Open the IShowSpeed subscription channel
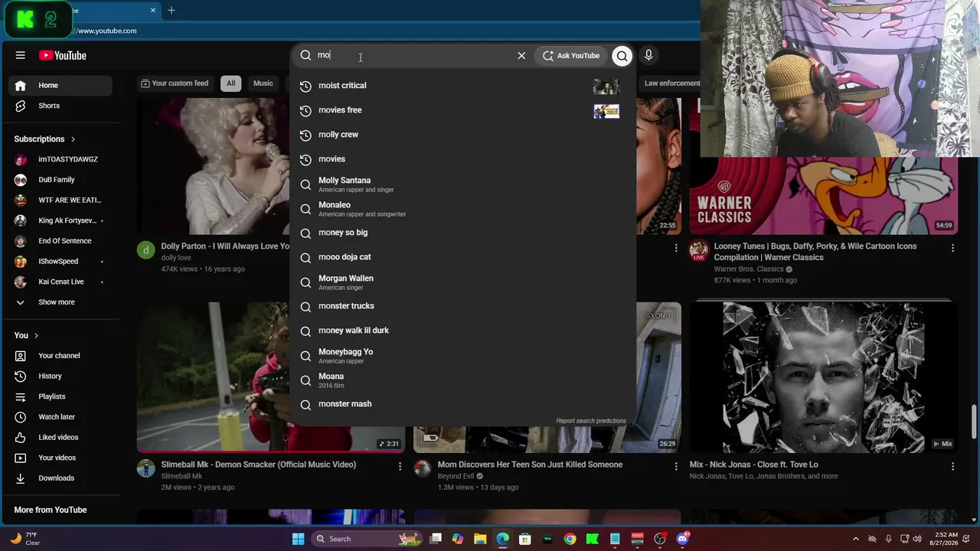Viewport: 980px width, 551px height. (x=60, y=262)
